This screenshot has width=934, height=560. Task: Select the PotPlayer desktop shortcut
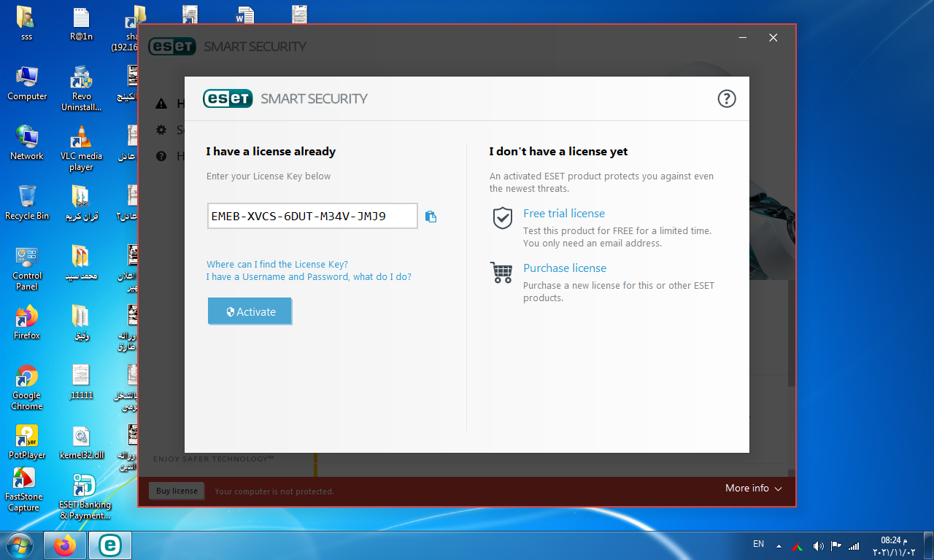tap(27, 442)
